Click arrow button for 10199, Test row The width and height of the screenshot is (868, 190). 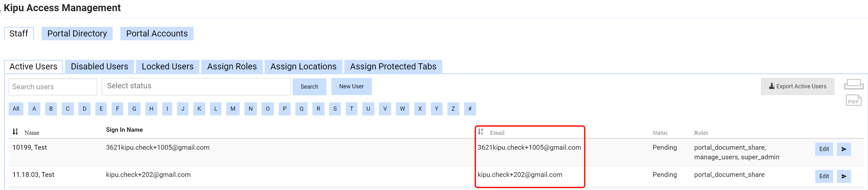pyautogui.click(x=843, y=149)
